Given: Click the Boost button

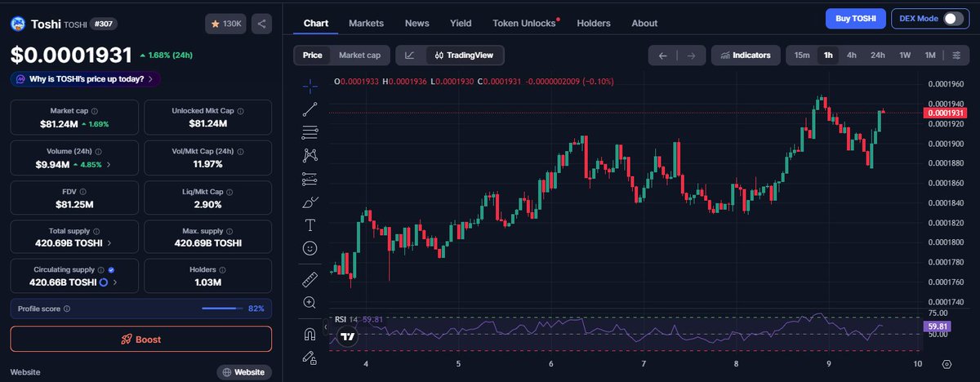Looking at the screenshot, I should tap(140, 340).
